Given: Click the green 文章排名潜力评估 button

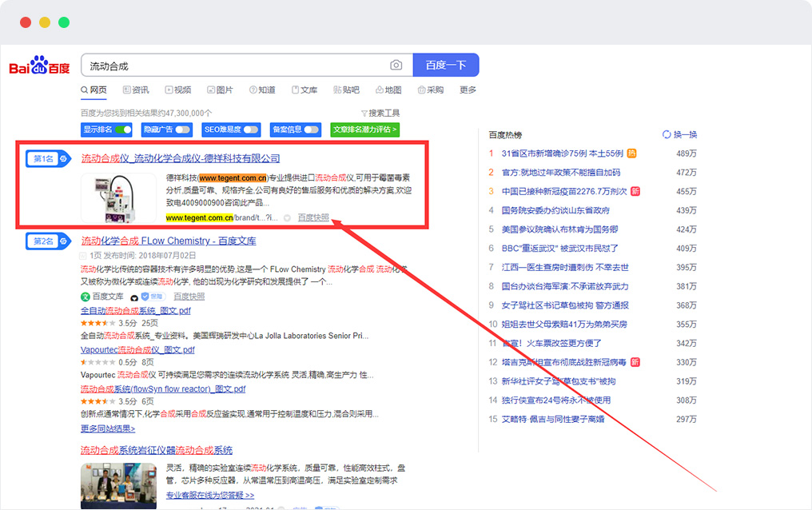Looking at the screenshot, I should [365, 129].
